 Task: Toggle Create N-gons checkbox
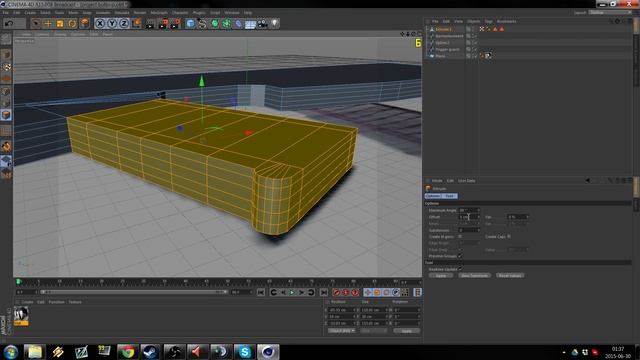click(x=460, y=236)
